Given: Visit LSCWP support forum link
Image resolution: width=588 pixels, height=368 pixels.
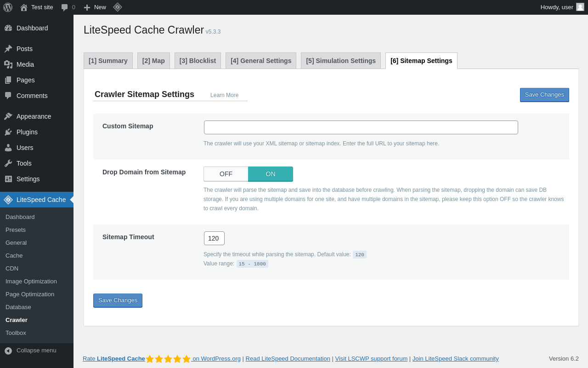Looking at the screenshot, I should point(371,359).
